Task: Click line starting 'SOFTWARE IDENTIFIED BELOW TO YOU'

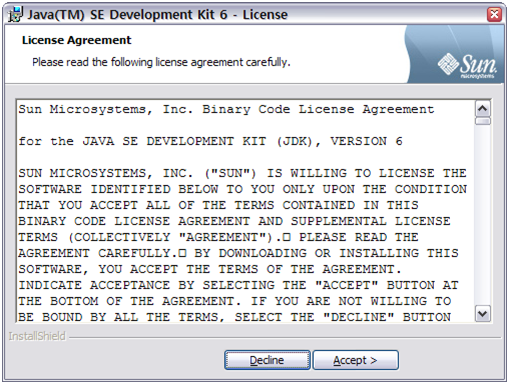Action: point(242,189)
